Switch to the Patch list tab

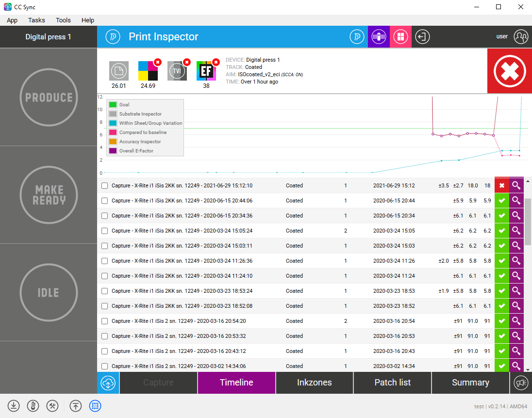[x=393, y=383]
